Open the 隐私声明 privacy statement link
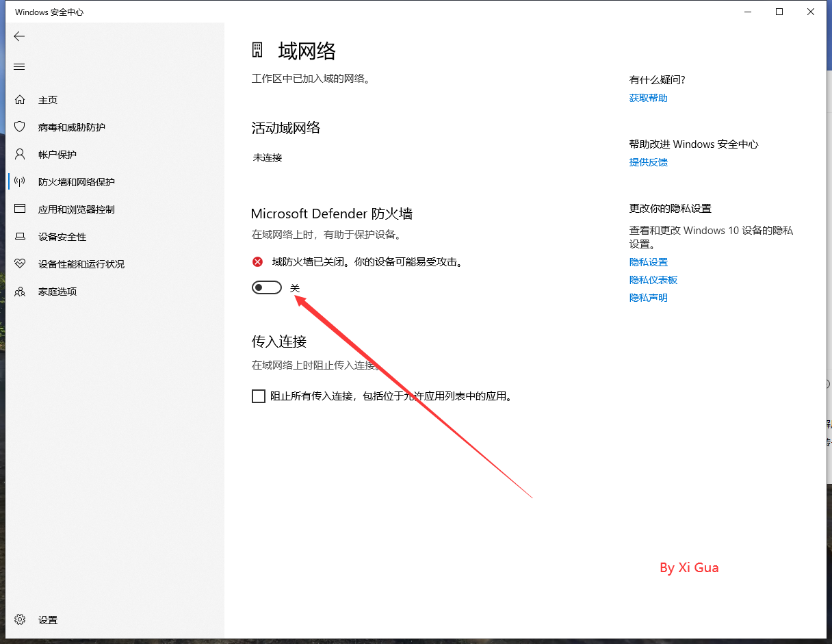This screenshot has width=832, height=644. tap(648, 298)
